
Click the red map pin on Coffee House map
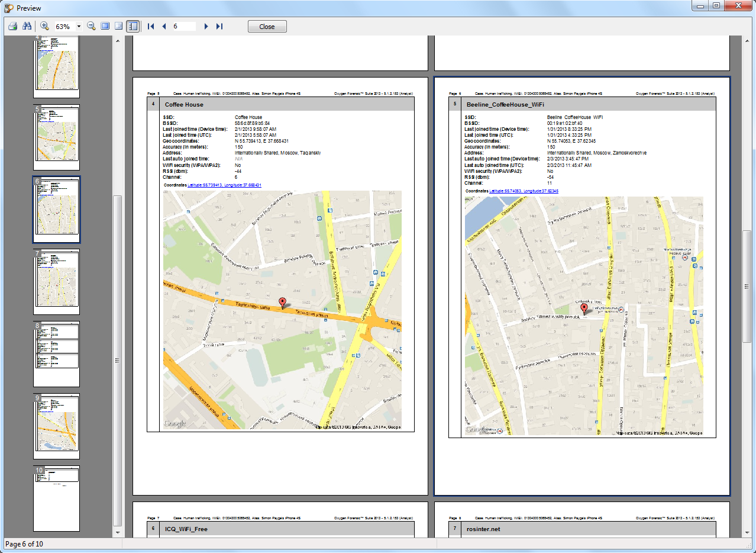[x=282, y=303]
